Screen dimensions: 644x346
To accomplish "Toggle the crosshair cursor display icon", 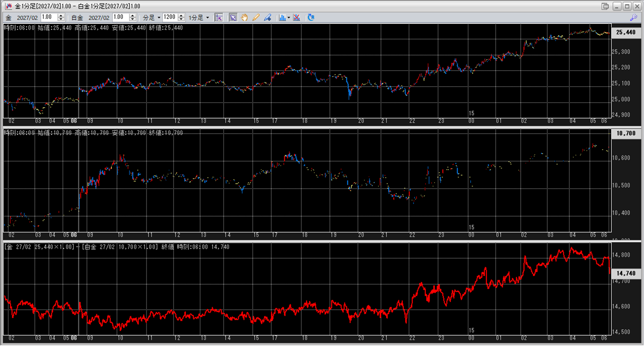I will (x=219, y=18).
